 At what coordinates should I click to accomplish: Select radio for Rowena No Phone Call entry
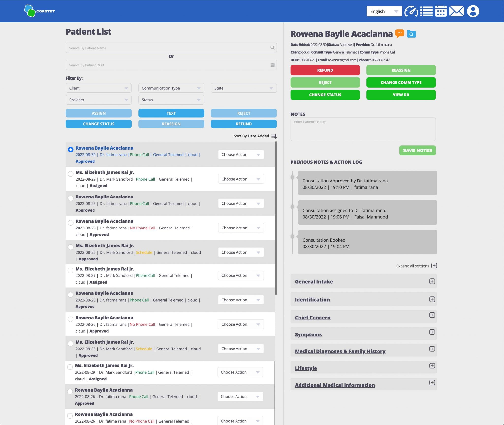pos(71,223)
